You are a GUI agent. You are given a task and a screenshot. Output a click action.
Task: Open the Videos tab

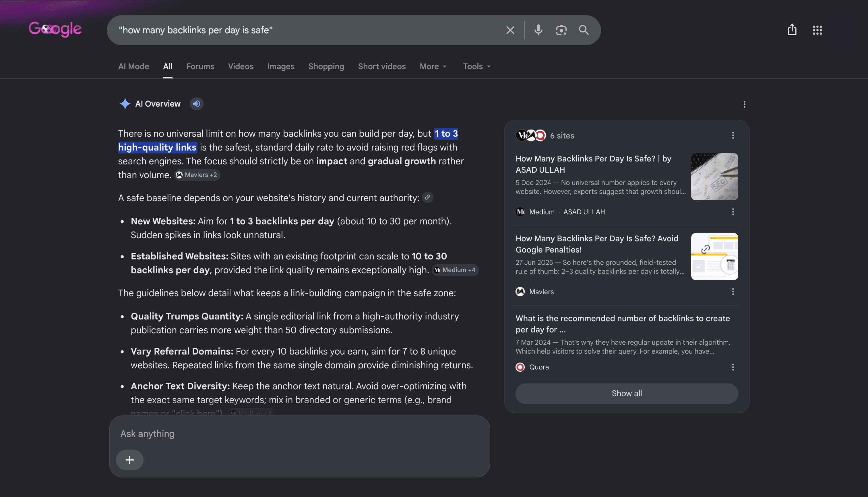pyautogui.click(x=241, y=67)
